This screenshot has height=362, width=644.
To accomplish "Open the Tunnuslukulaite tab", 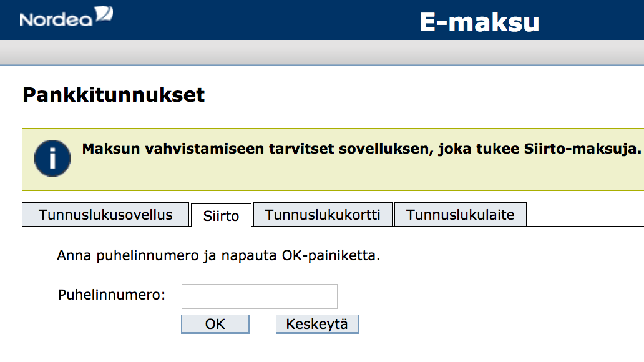I will (x=460, y=215).
